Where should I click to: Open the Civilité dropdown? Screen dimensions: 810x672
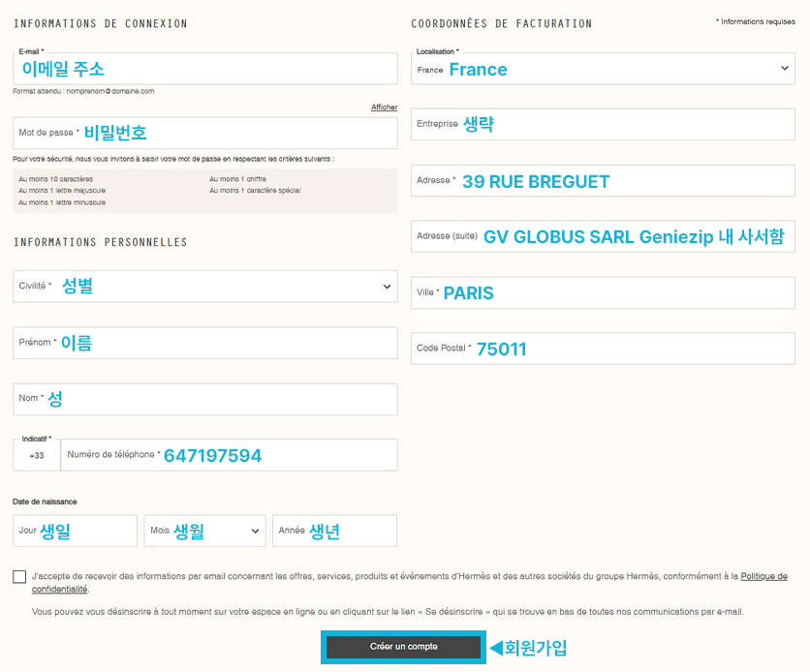click(x=205, y=287)
